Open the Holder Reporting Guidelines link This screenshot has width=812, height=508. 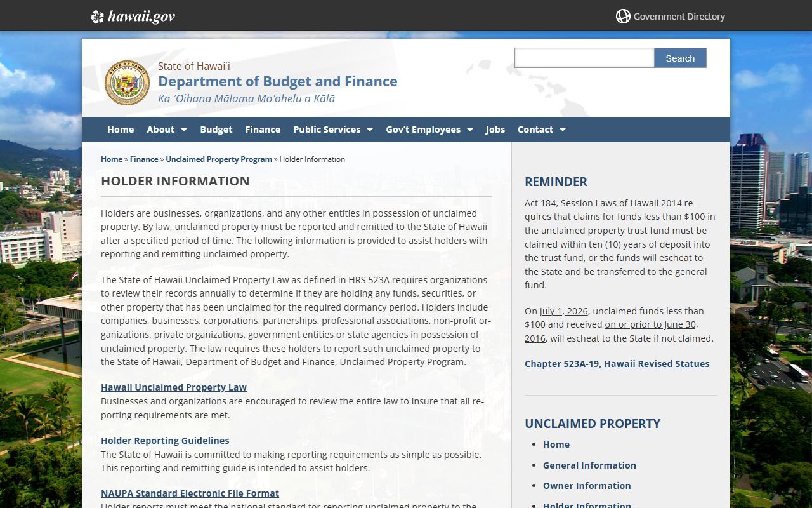coord(165,441)
